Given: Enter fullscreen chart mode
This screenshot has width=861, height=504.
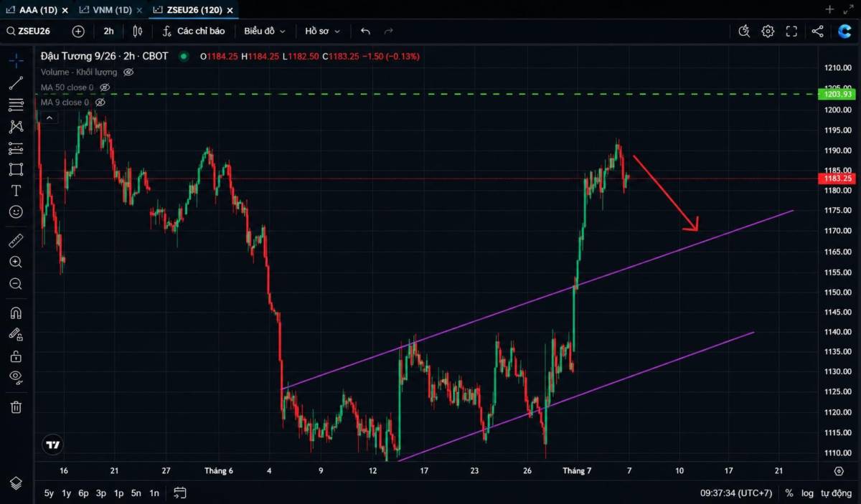Looking at the screenshot, I should [791, 32].
